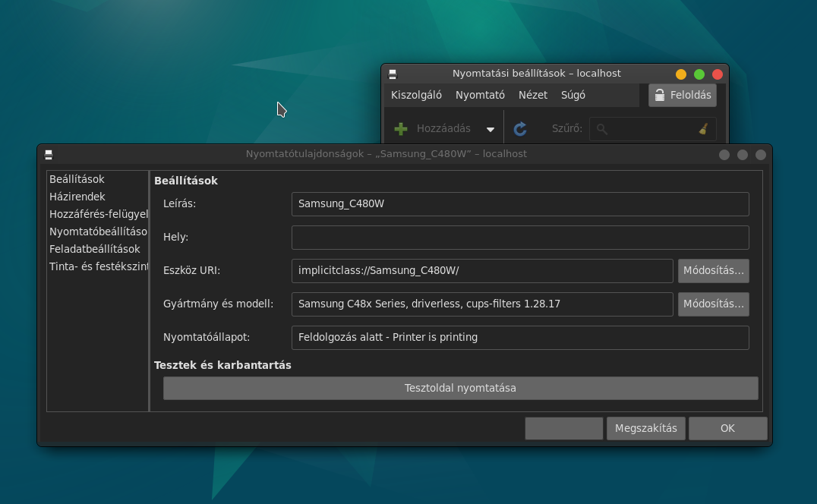Open the Kiszolgáló menu
This screenshot has height=504, width=817.
416,96
